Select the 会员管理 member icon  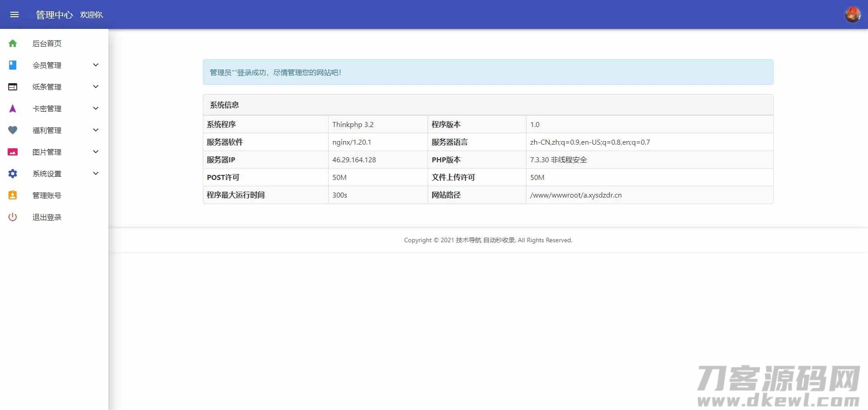pos(13,65)
